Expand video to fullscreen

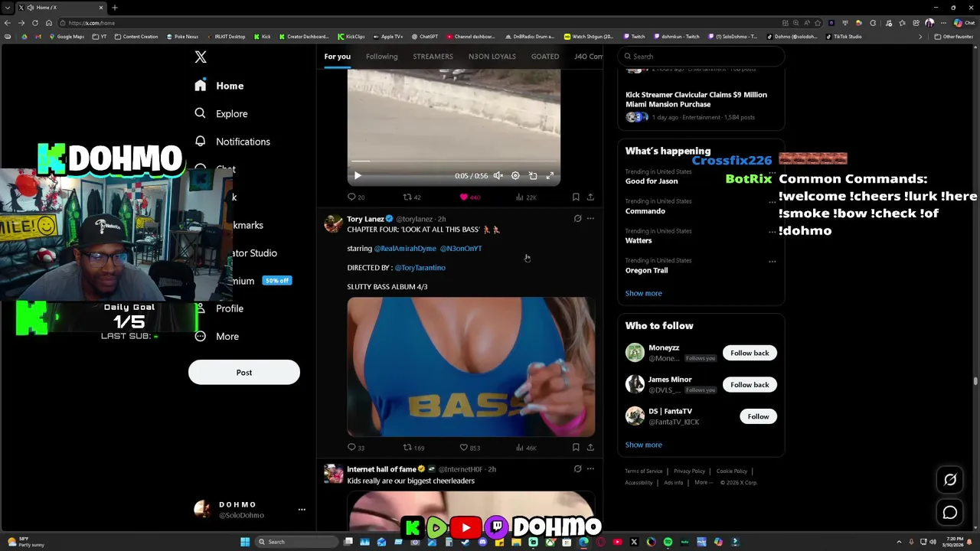550,175
